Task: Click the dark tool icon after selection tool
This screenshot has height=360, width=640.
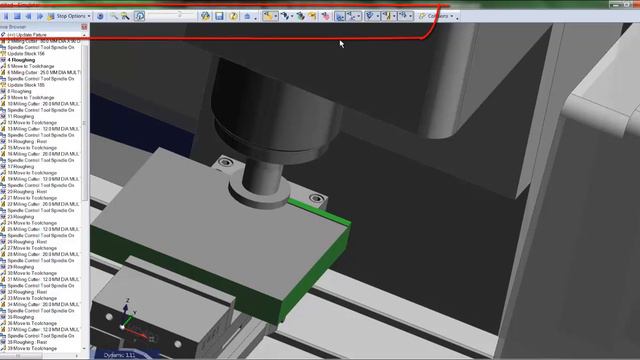Action: coord(285,16)
